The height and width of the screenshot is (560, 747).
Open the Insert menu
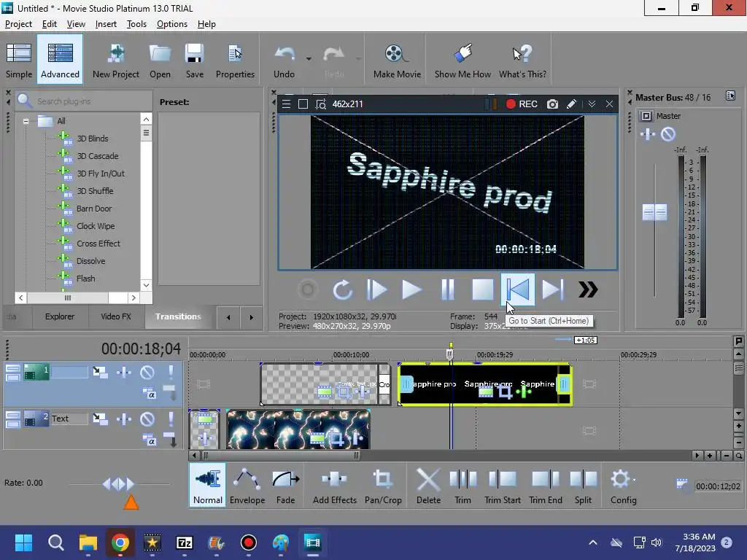(106, 24)
